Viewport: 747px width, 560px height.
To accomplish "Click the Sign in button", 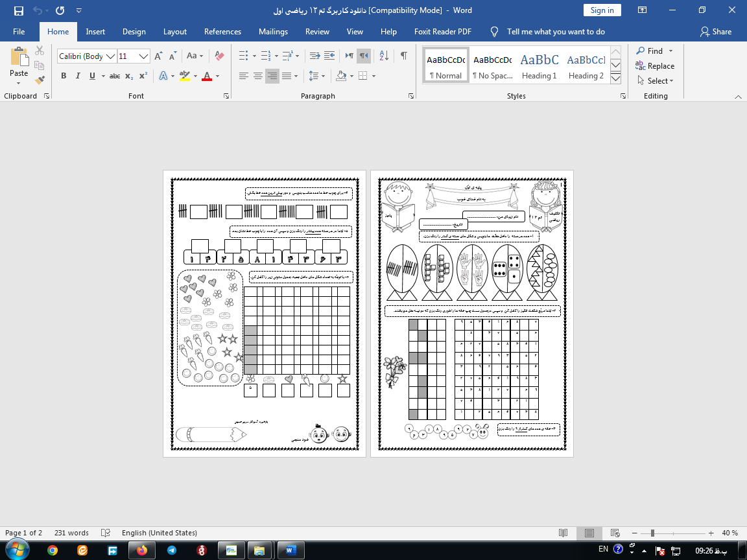I will [x=602, y=10].
